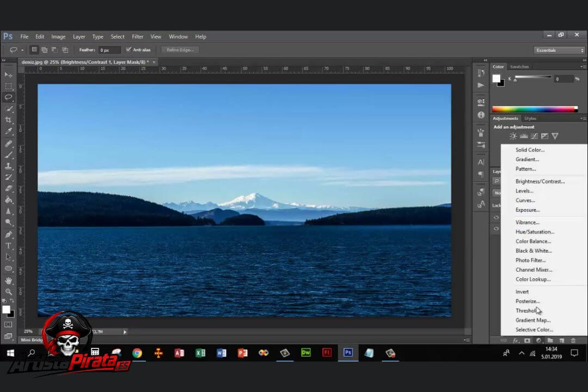Expand the collapsed toolbox double arrows
Screen dimensions: 588x392
(x=4, y=60)
